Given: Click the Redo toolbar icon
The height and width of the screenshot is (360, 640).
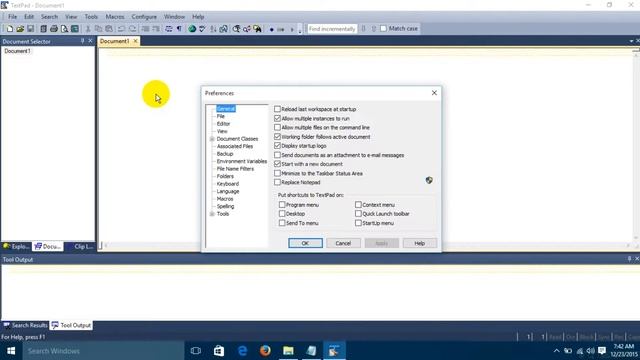Looking at the screenshot, I should point(132,29).
